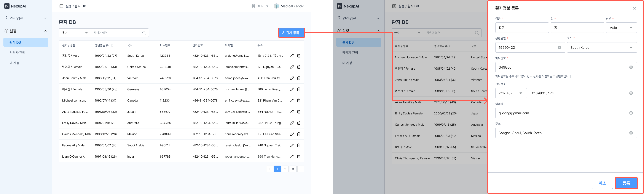Open 내 계정 in the left sidebar
The height and width of the screenshot is (194, 644).
pyautogui.click(x=14, y=63)
